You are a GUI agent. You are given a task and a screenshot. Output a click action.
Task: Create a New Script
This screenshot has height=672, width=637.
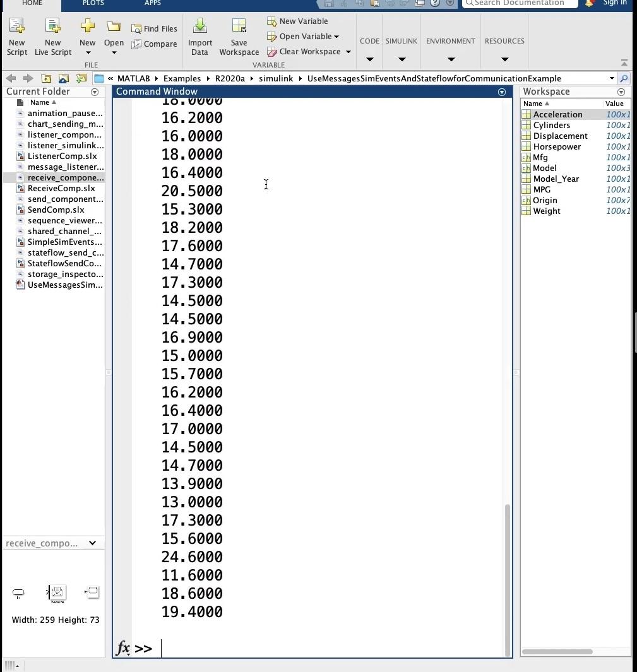[16, 36]
